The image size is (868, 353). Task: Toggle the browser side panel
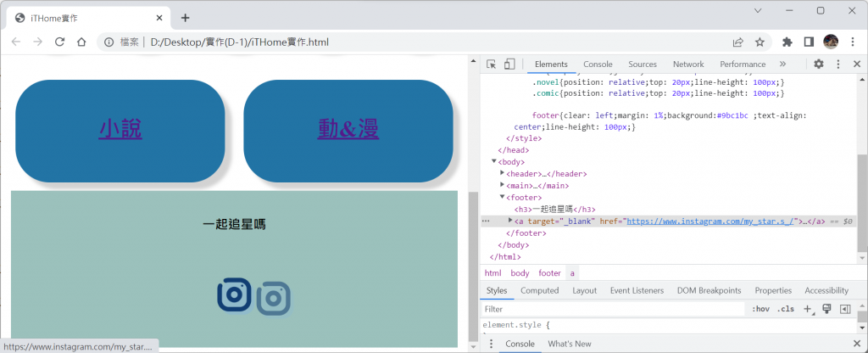[x=809, y=42]
